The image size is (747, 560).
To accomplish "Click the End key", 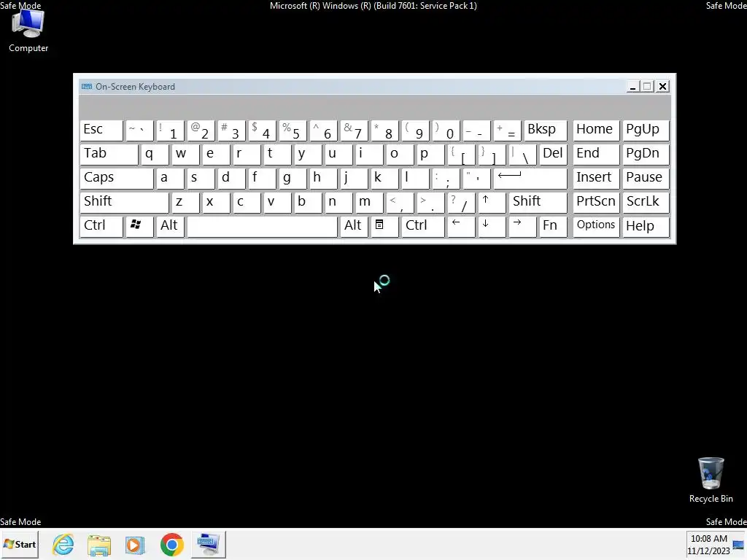I will click(x=596, y=155).
